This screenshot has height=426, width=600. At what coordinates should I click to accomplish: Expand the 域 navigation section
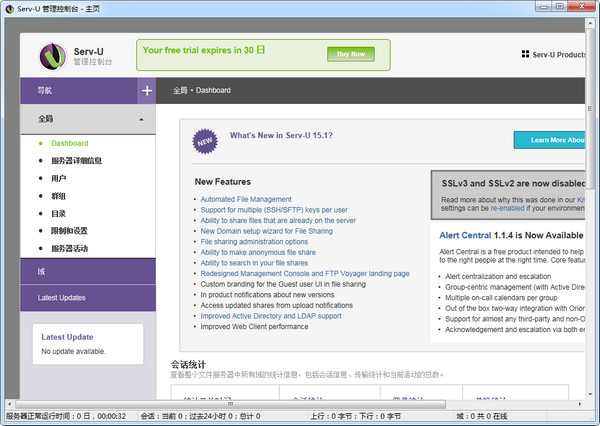click(88, 271)
